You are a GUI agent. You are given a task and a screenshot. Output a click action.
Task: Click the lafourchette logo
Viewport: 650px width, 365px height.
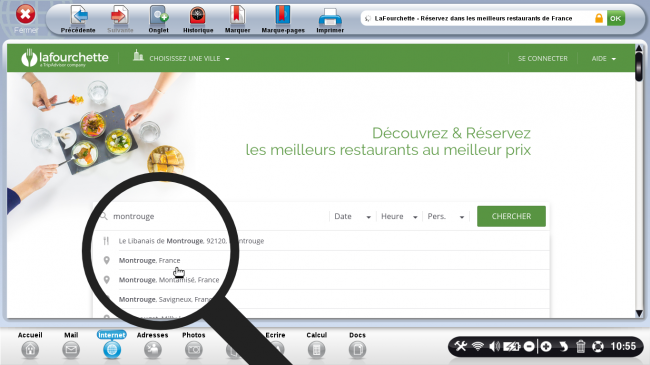tap(65, 58)
